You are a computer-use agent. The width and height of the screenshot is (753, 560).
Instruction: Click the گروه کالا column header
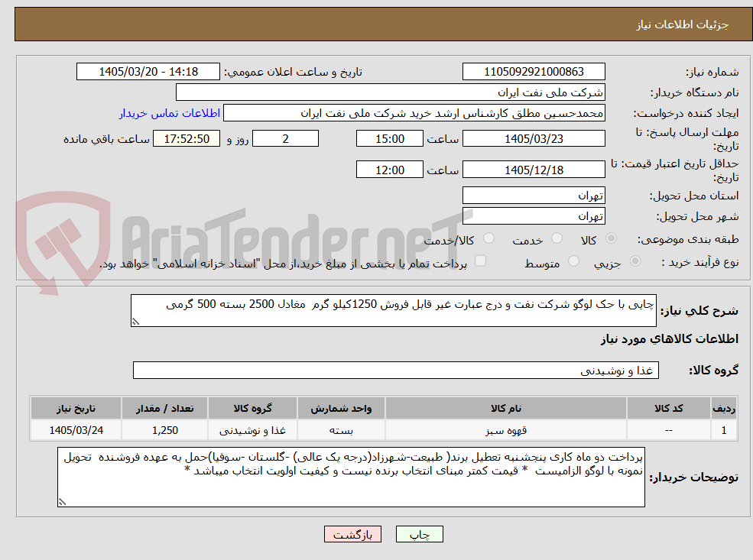click(252, 409)
